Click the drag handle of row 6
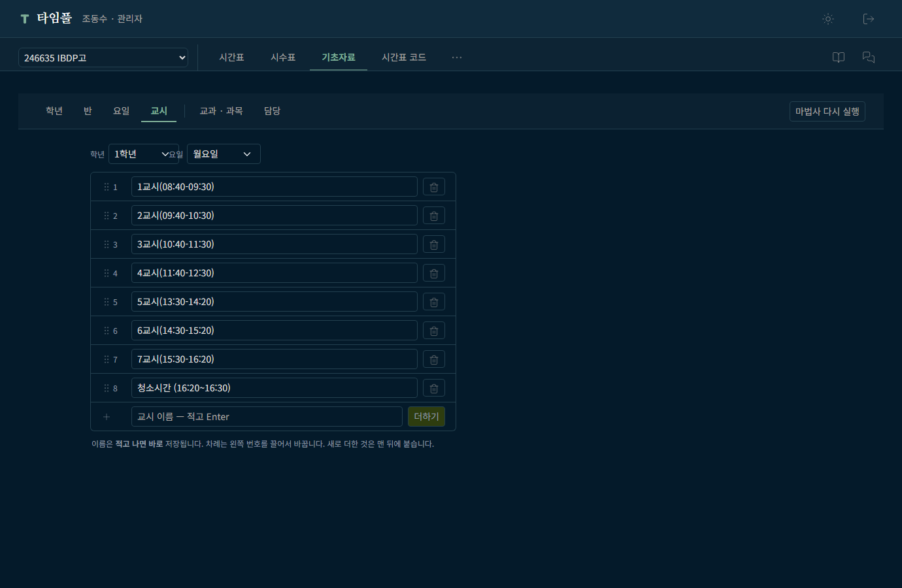902x588 pixels. [x=107, y=331]
